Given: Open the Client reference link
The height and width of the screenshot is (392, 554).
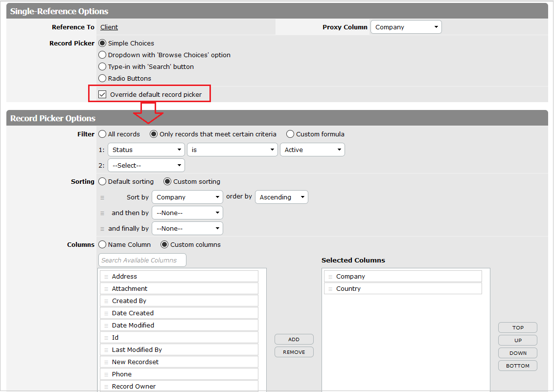Looking at the screenshot, I should coord(109,27).
